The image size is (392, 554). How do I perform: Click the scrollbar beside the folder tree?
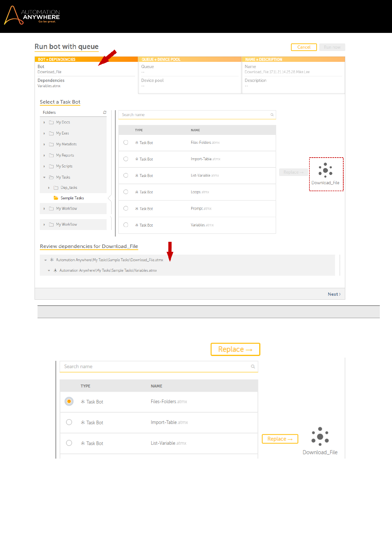coord(115,173)
